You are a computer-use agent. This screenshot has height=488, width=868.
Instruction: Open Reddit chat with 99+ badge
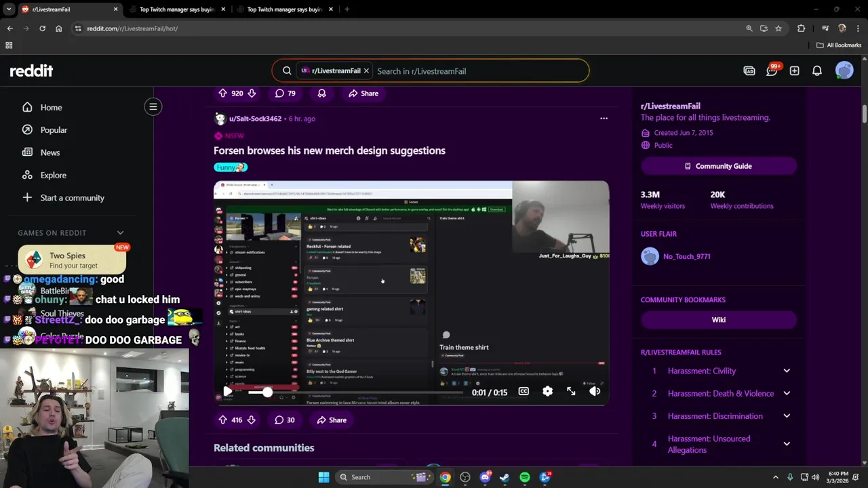(x=772, y=70)
